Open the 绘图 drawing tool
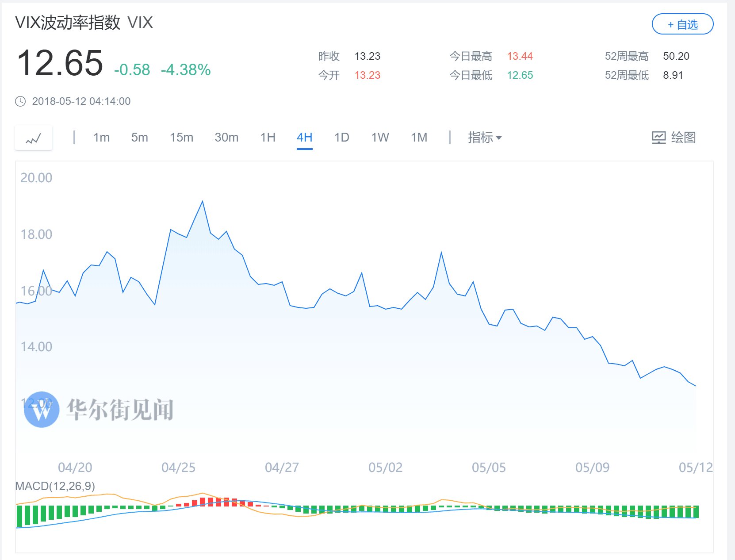The image size is (735, 560). click(x=674, y=138)
